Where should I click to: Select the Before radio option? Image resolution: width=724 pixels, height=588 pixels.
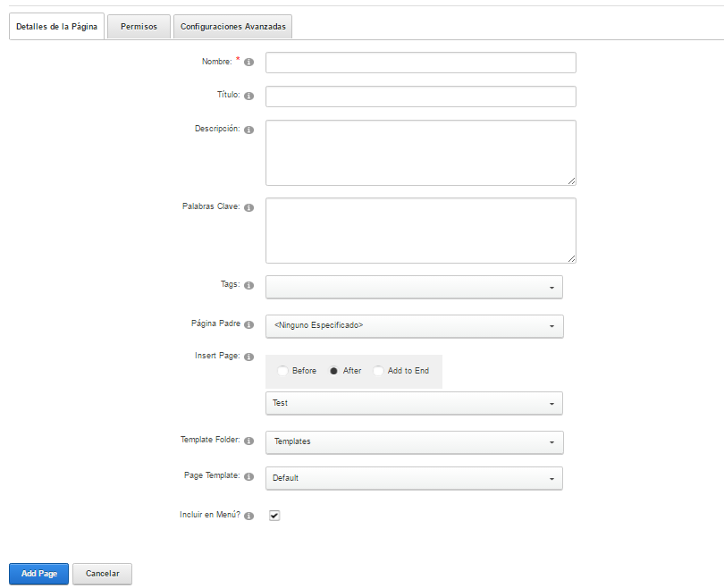(282, 371)
